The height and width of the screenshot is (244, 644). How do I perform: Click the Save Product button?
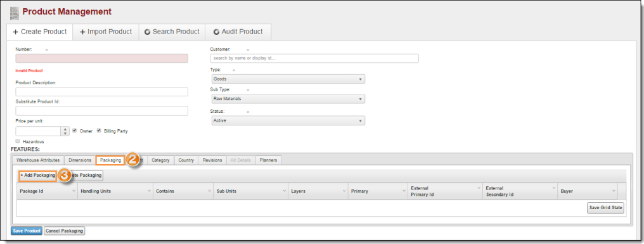click(x=26, y=231)
